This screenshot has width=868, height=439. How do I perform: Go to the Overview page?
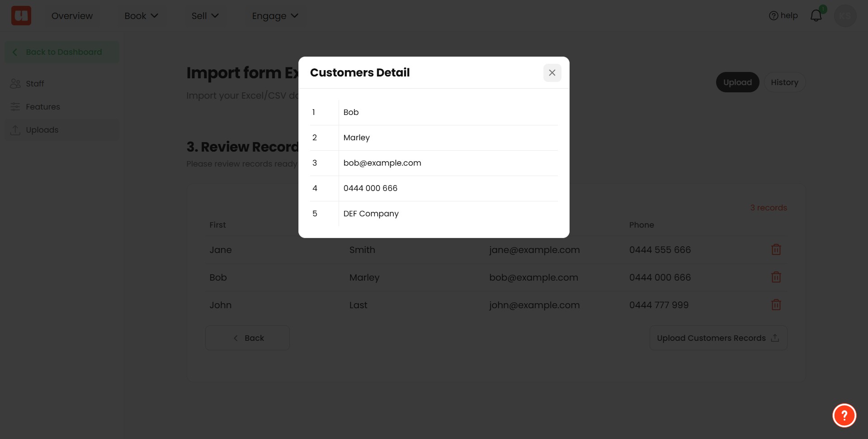(72, 16)
